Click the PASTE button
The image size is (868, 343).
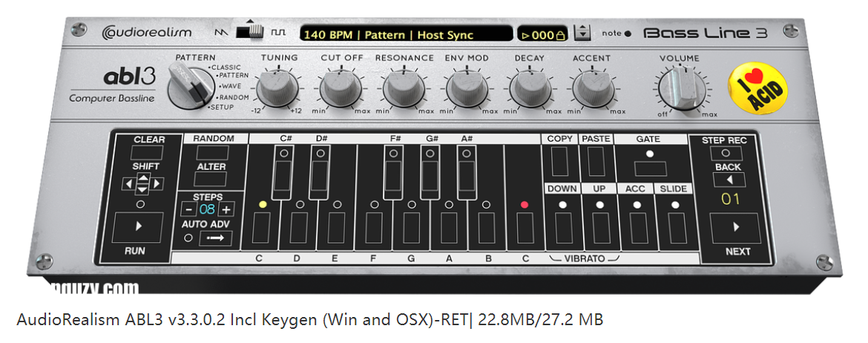click(596, 161)
